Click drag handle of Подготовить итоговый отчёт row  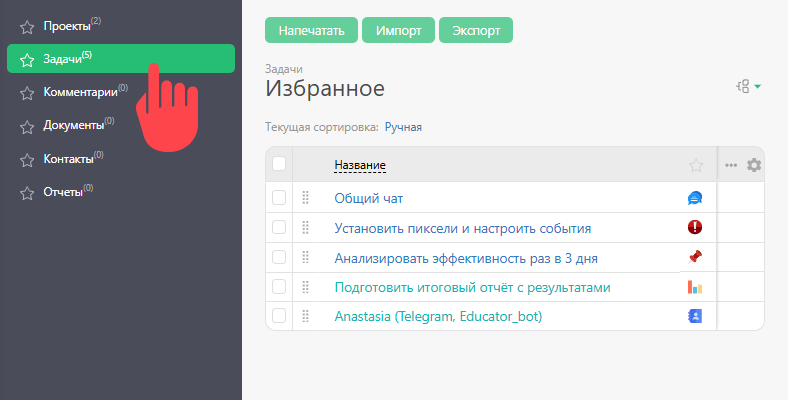pyautogui.click(x=306, y=287)
